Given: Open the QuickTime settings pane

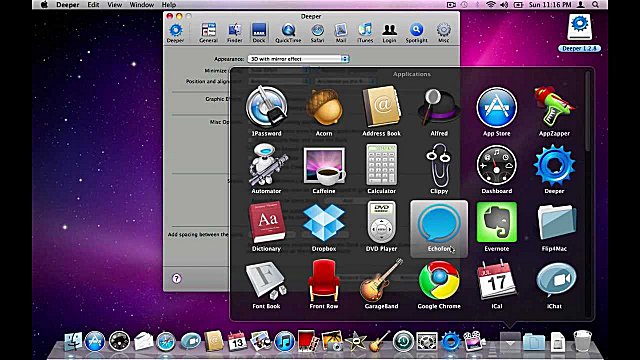Looking at the screenshot, I should click(288, 33).
